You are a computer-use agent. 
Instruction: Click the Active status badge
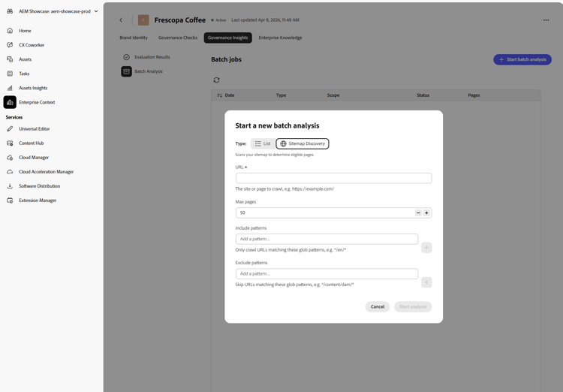click(x=218, y=20)
